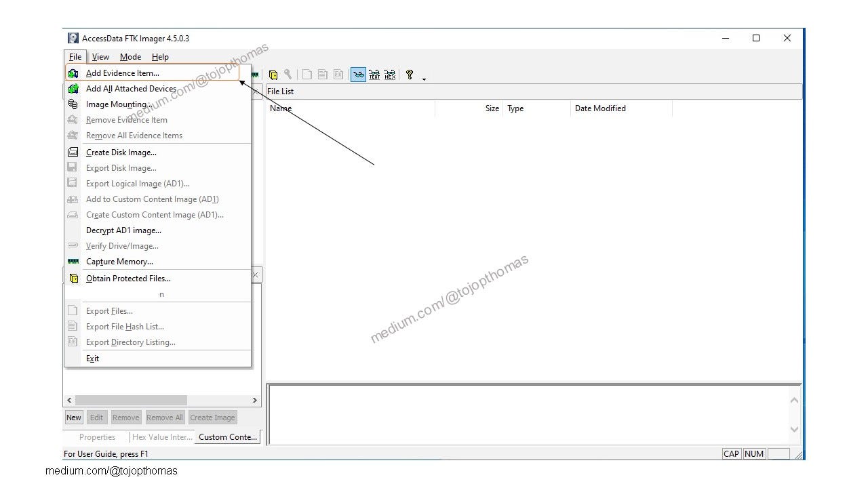The height and width of the screenshot is (488, 868).
Task: Click the question mark help toolbar icon
Action: click(410, 75)
